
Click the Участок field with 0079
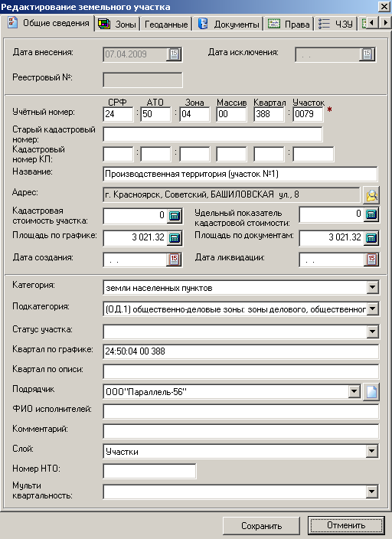point(308,114)
